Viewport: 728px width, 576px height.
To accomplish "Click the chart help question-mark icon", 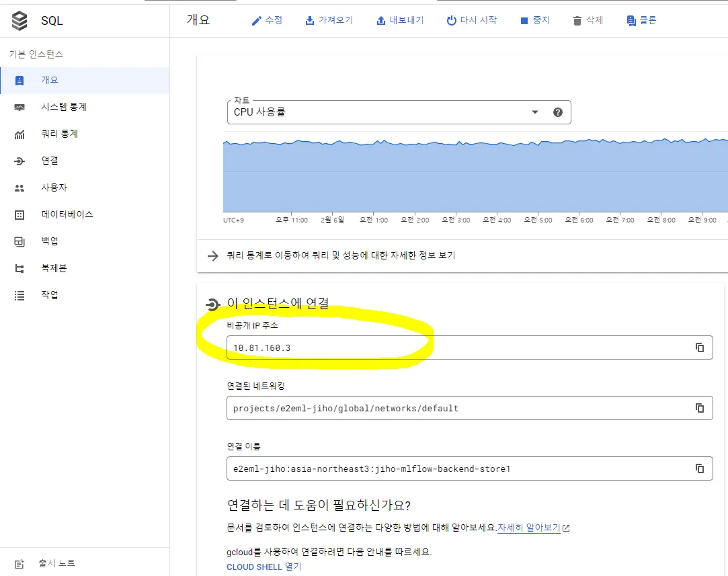I will 558,112.
